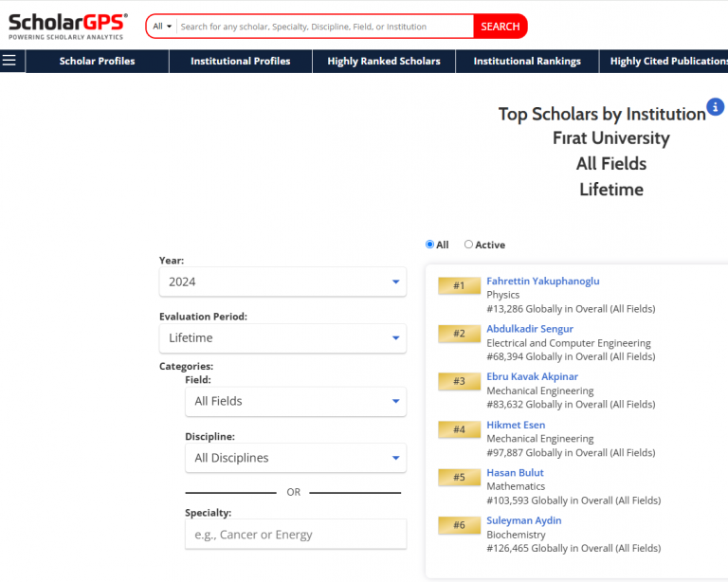Click the ScholarGPS logo
728x582 pixels.
point(68,27)
